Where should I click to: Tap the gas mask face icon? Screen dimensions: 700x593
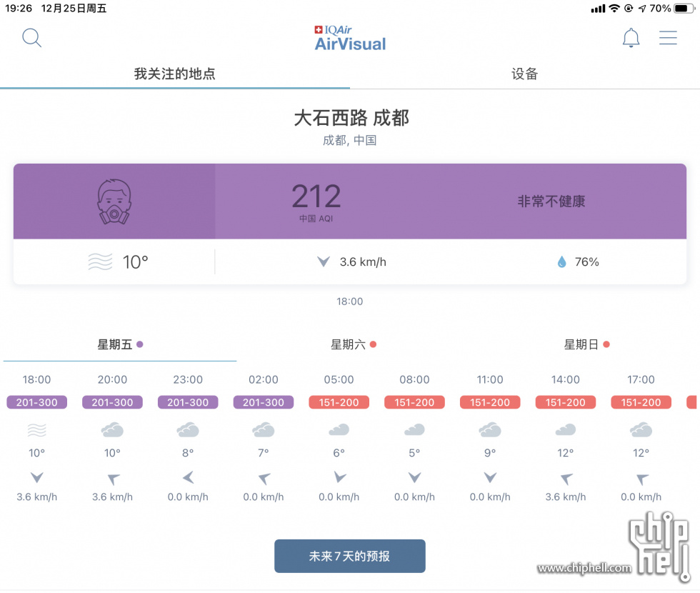pos(114,201)
